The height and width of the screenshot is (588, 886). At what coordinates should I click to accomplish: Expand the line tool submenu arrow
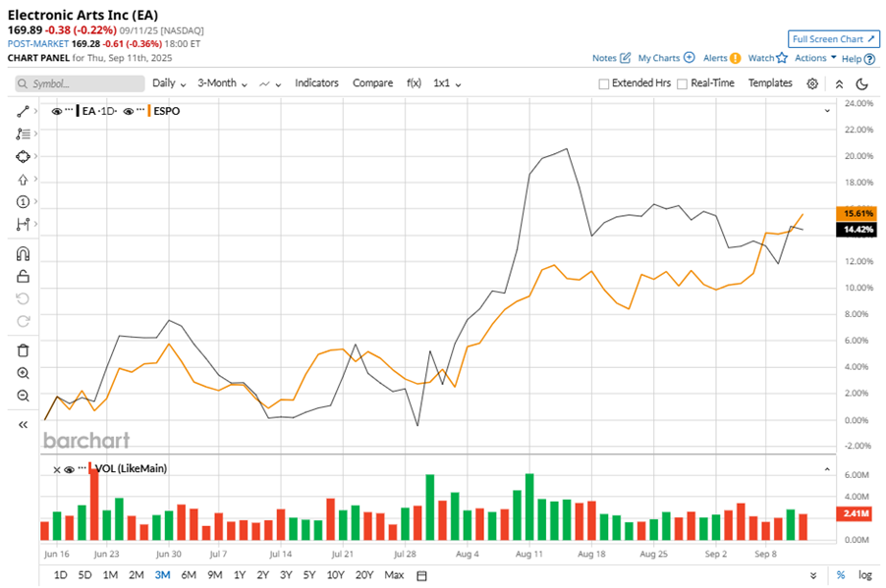pyautogui.click(x=35, y=111)
